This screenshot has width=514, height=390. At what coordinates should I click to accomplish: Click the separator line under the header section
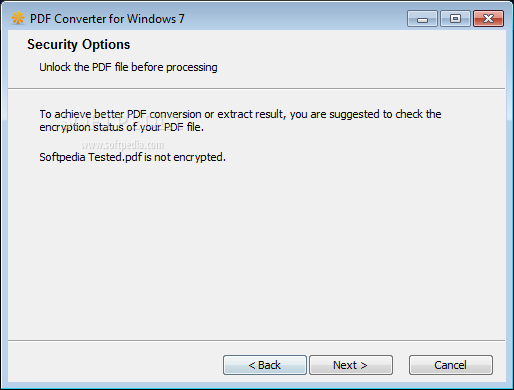pyautogui.click(x=257, y=89)
